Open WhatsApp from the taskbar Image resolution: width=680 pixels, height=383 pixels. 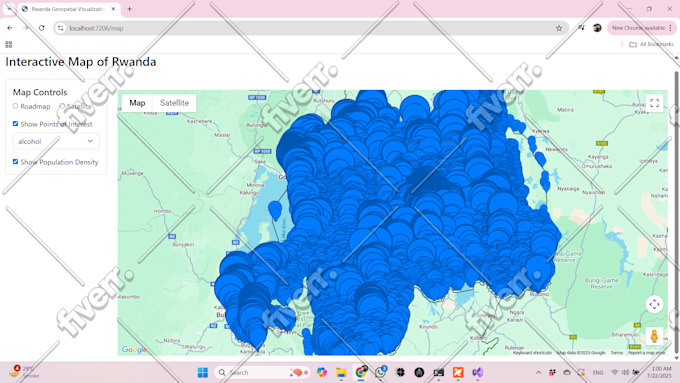pyautogui.click(x=380, y=372)
